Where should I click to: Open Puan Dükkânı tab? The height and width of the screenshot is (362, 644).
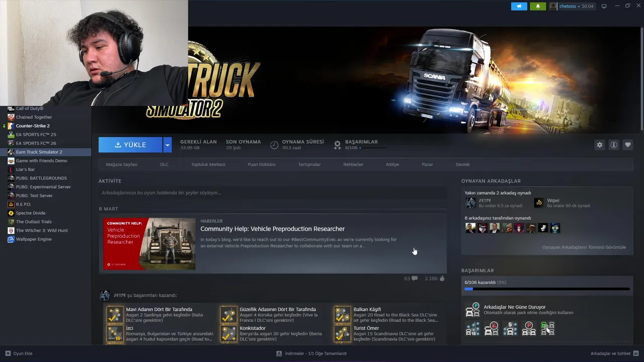click(x=262, y=164)
